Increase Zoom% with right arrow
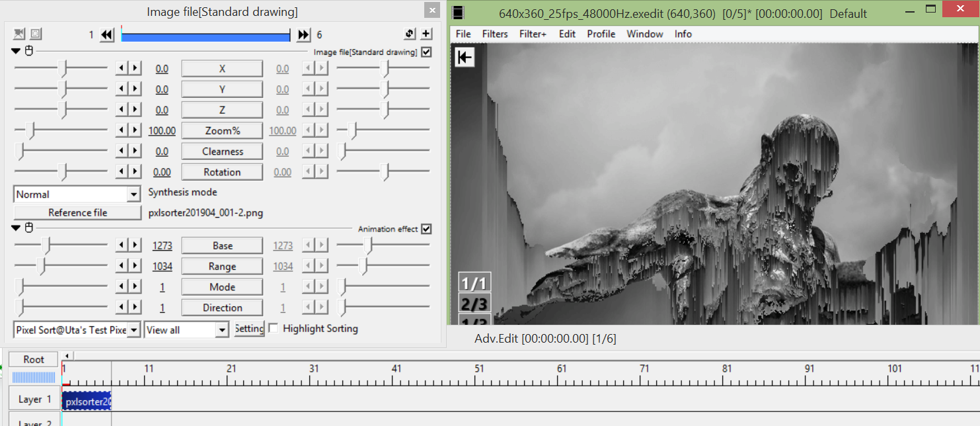 pos(135,130)
